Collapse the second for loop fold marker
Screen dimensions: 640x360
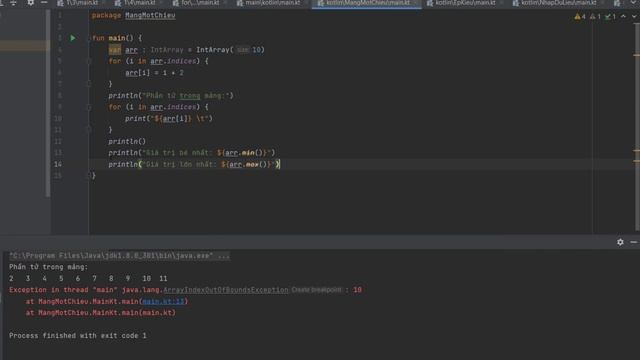[89, 107]
